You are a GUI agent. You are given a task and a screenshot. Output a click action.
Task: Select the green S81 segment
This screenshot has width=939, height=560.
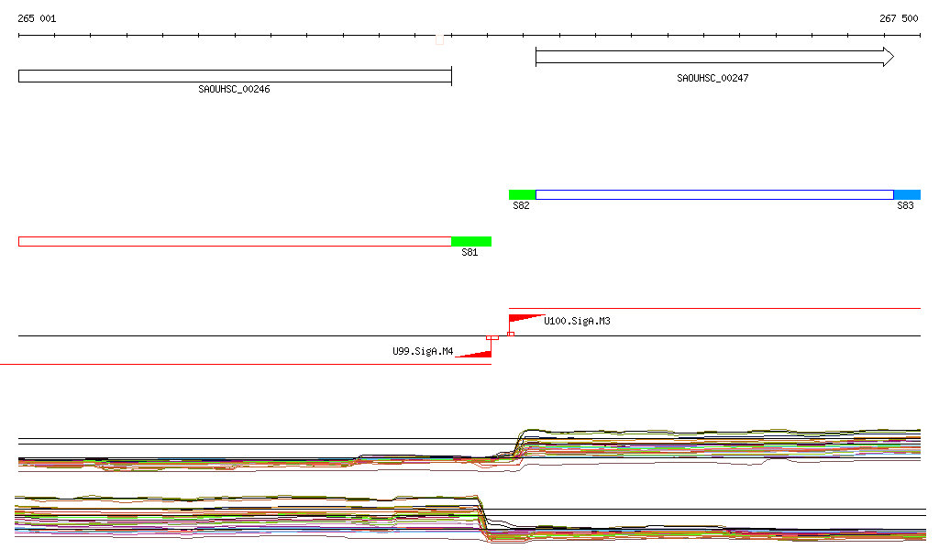click(x=470, y=241)
